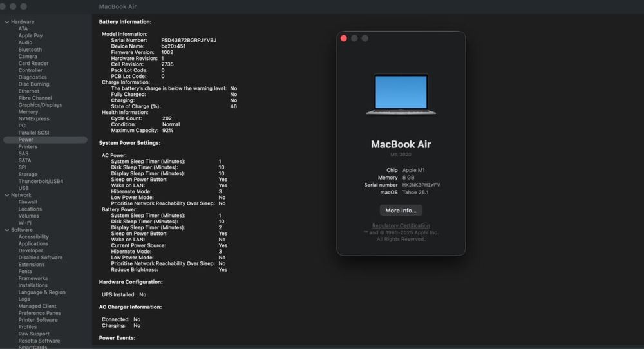The height and width of the screenshot is (349, 644).
Task: Click the MacBook Air laptop image
Action: (x=401, y=95)
